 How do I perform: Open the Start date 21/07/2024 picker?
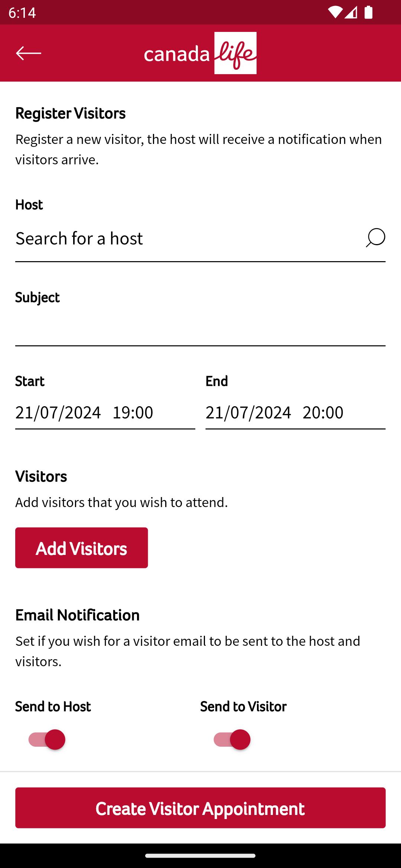tap(58, 412)
